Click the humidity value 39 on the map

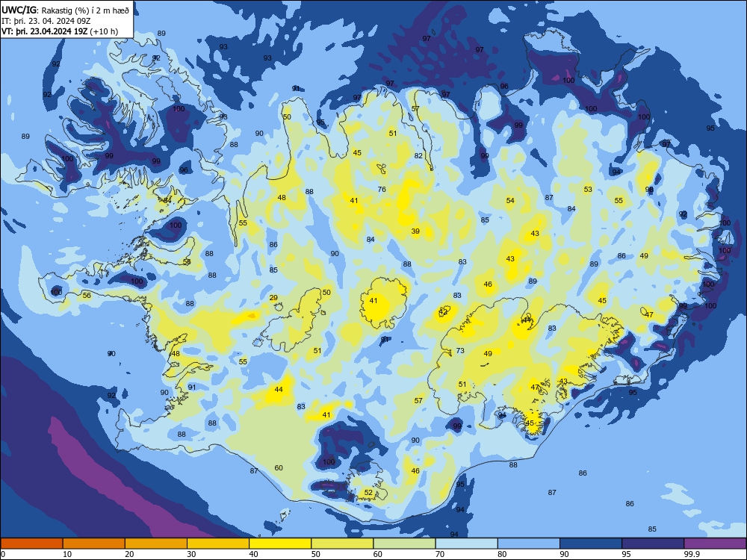coord(415,231)
